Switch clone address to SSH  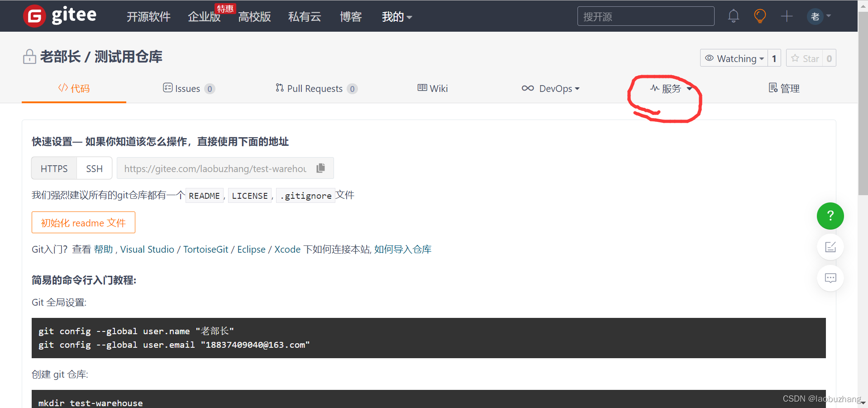pyautogui.click(x=94, y=168)
